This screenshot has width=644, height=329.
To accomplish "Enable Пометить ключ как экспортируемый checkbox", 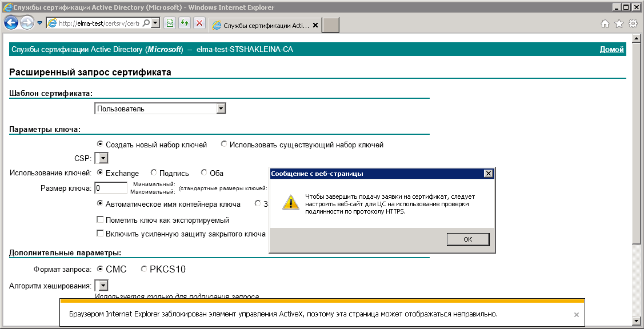I will pos(100,219).
